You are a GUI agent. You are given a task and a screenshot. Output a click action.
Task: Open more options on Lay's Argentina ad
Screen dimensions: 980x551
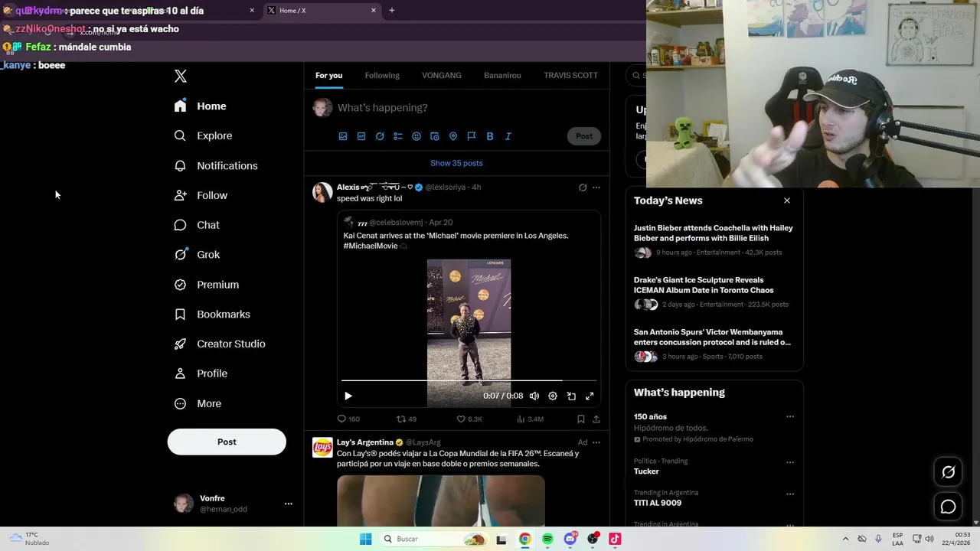point(596,442)
